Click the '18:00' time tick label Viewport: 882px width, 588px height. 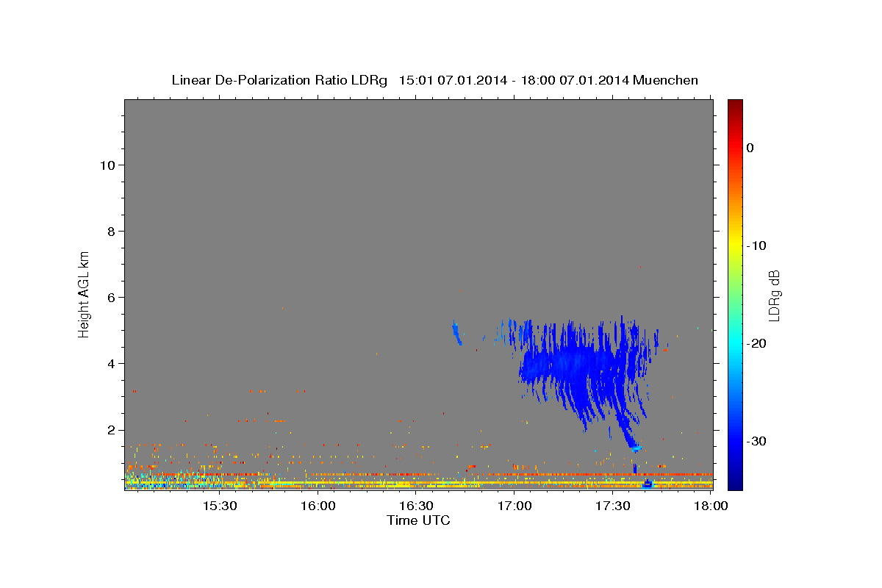(x=711, y=506)
